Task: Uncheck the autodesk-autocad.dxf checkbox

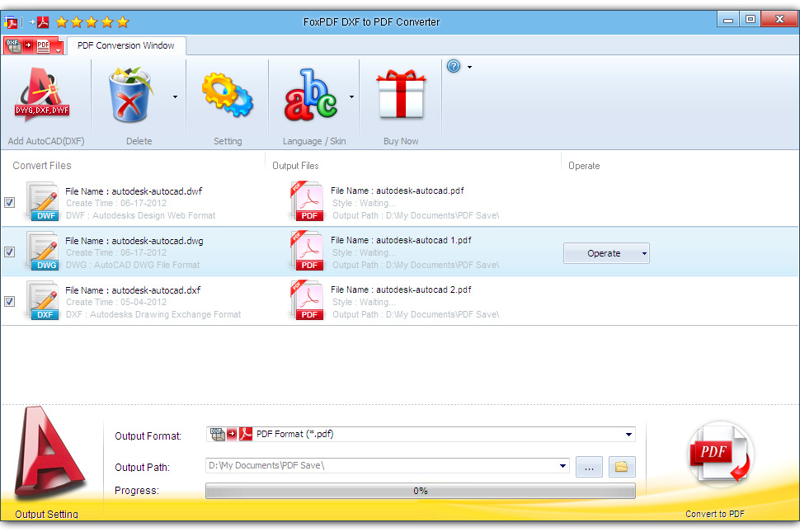Action: 10,302
